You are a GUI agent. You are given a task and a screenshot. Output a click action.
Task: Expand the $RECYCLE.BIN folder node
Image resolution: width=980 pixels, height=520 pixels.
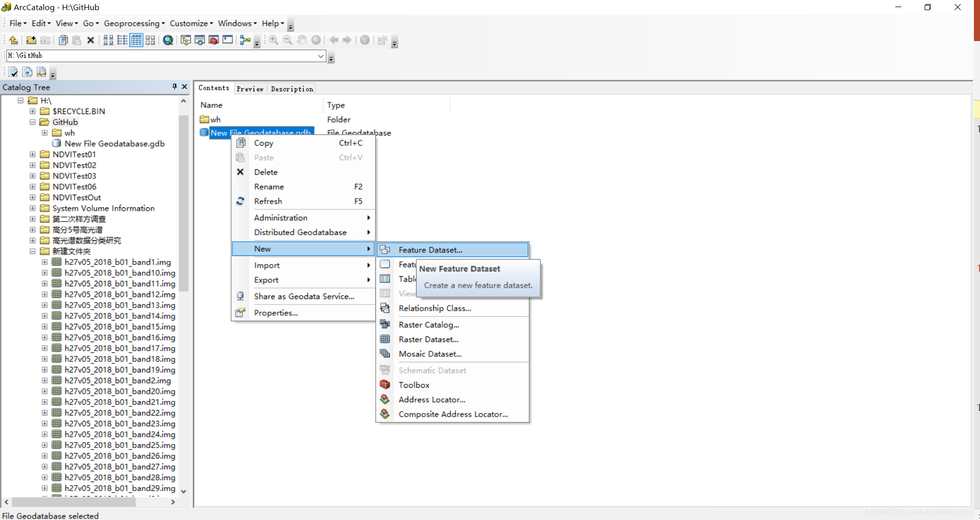pyautogui.click(x=32, y=112)
